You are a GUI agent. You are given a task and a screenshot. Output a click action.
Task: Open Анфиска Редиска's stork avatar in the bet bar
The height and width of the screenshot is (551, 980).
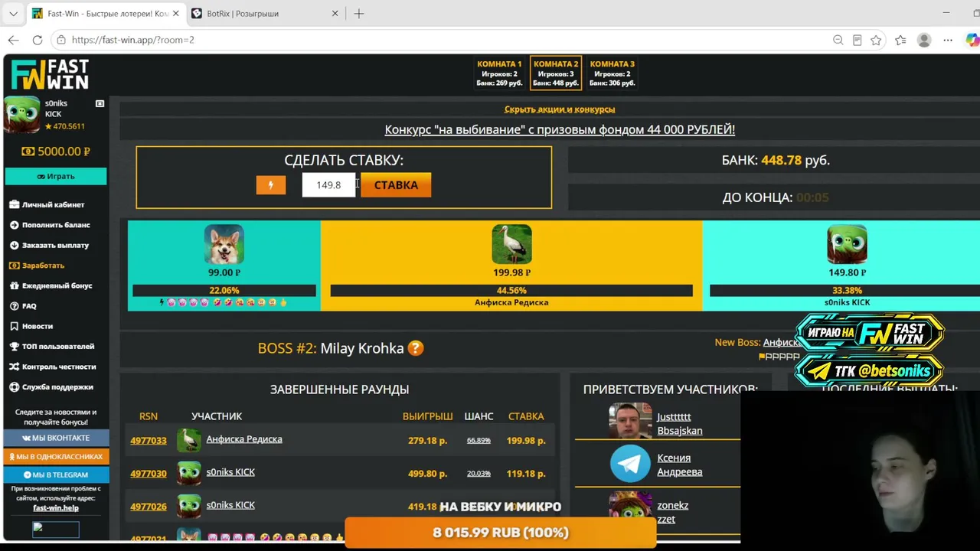(511, 245)
